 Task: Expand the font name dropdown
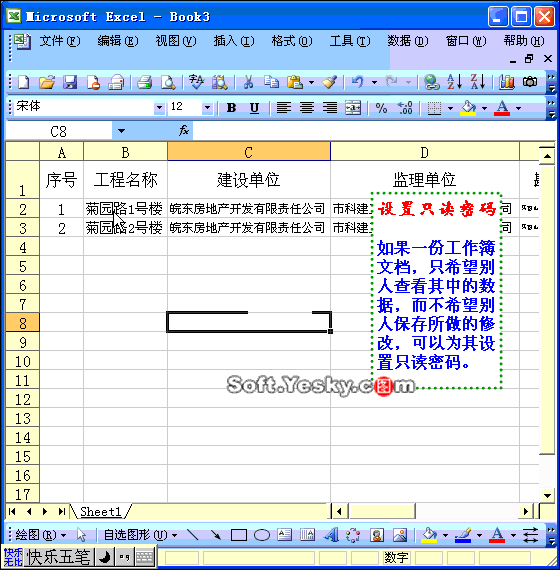click(159, 108)
